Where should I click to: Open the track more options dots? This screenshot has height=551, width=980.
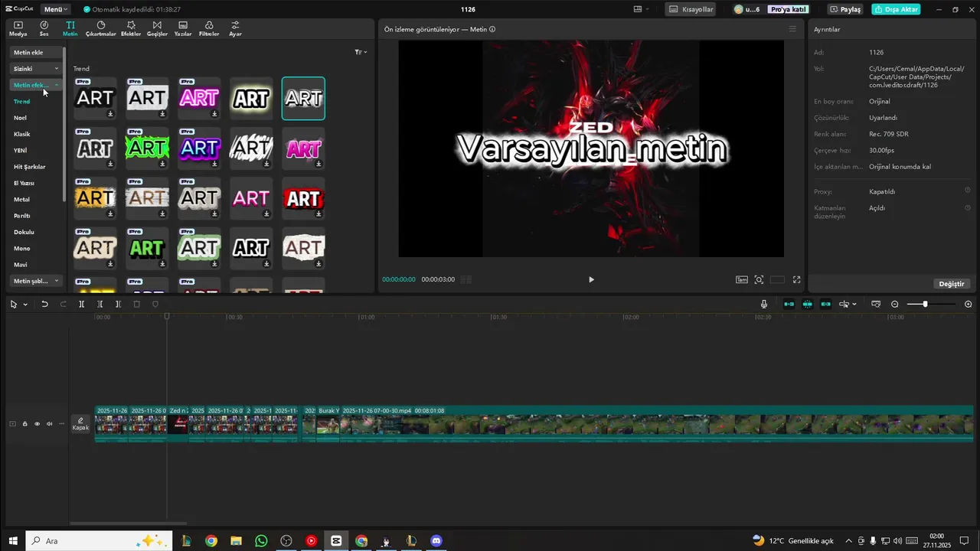[x=61, y=424]
